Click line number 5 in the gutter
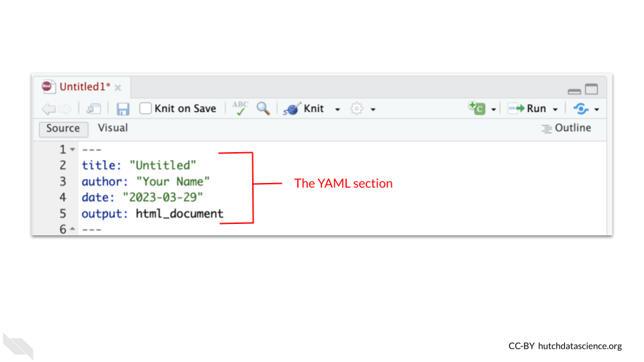 [62, 214]
